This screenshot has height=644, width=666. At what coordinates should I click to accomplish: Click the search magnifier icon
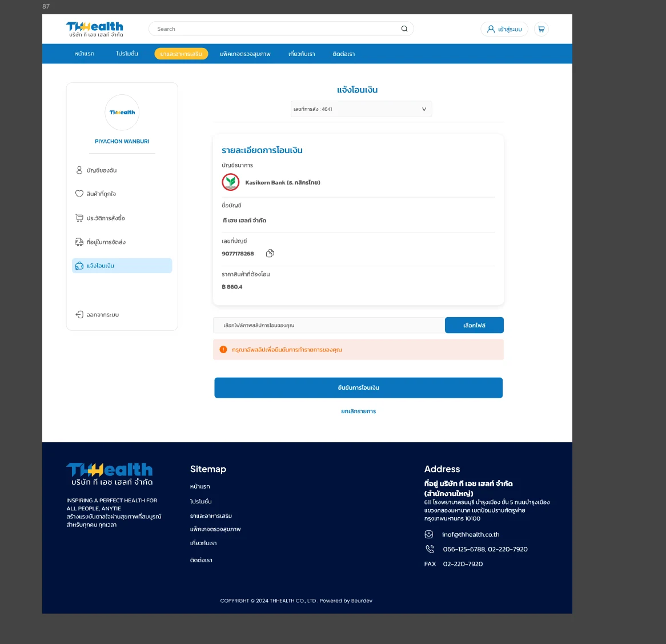[404, 29]
